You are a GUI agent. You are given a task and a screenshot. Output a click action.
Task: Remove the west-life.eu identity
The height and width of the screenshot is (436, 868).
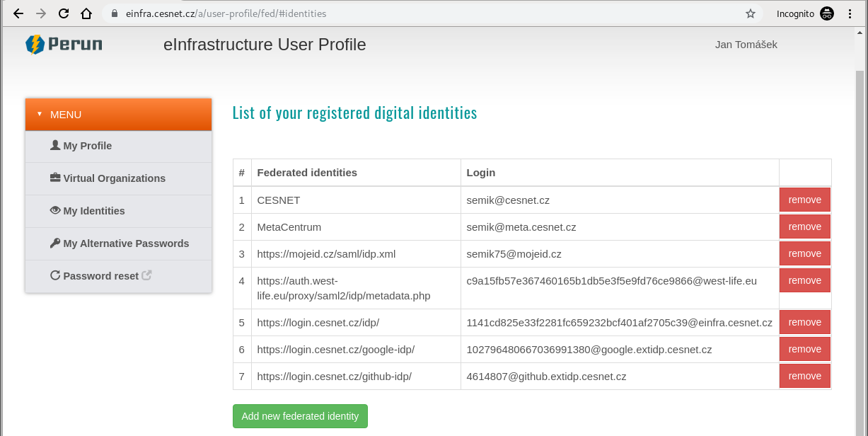(x=805, y=280)
